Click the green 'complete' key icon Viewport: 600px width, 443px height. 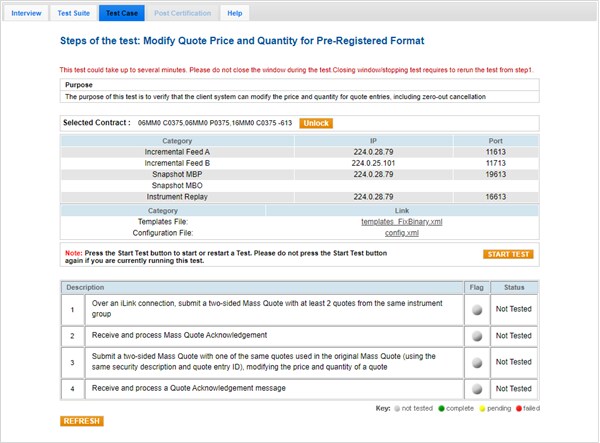[439, 409]
